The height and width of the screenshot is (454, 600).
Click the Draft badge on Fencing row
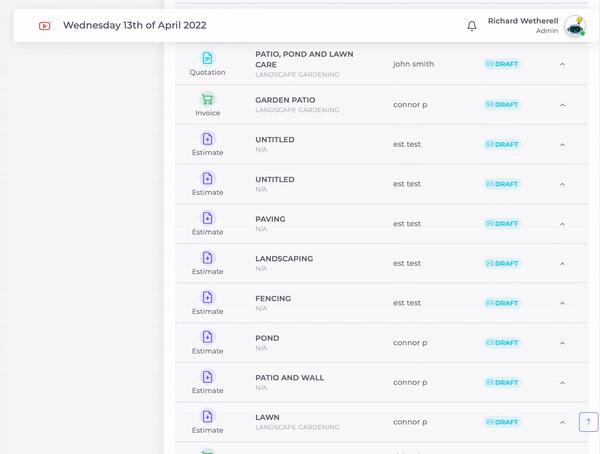point(502,303)
